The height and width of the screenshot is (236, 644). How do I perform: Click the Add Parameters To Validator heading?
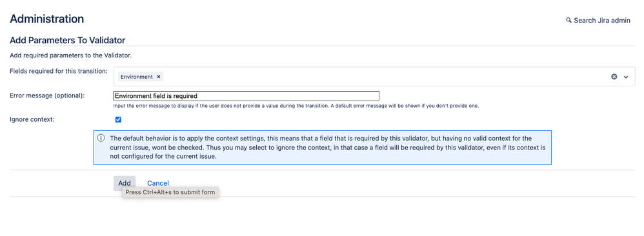coord(67,40)
